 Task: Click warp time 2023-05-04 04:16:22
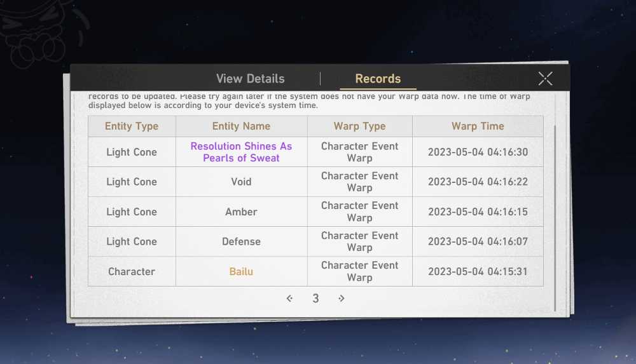coord(478,182)
